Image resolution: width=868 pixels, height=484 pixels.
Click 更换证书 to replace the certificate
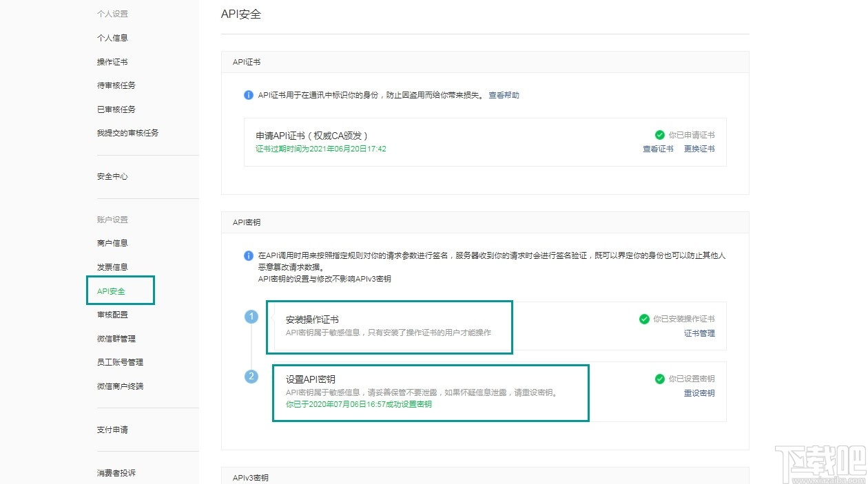[x=699, y=149]
